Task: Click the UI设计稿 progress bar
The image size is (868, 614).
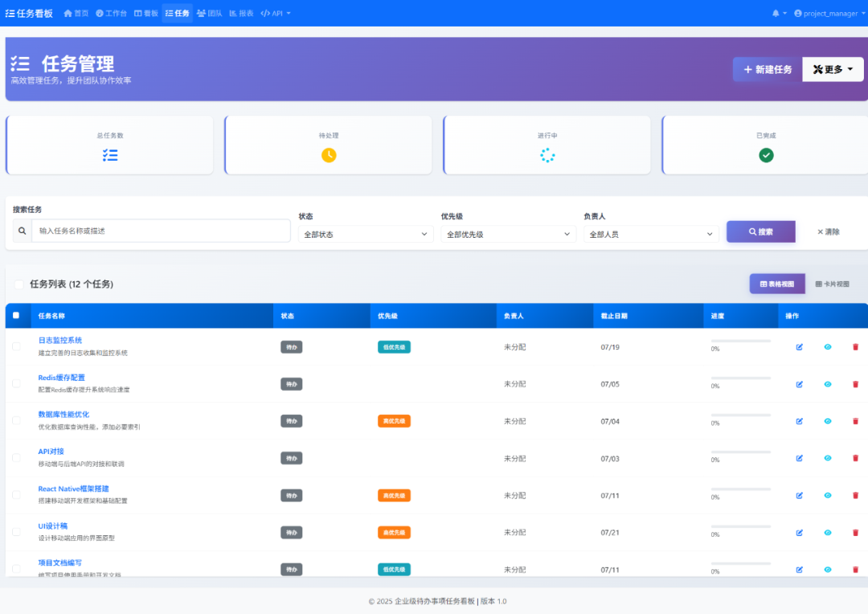Action: click(741, 526)
